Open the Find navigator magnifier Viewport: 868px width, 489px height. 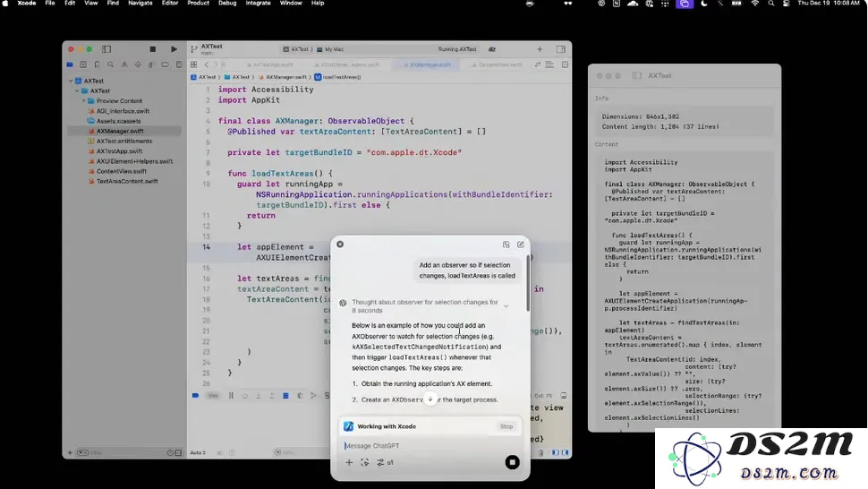(x=111, y=64)
